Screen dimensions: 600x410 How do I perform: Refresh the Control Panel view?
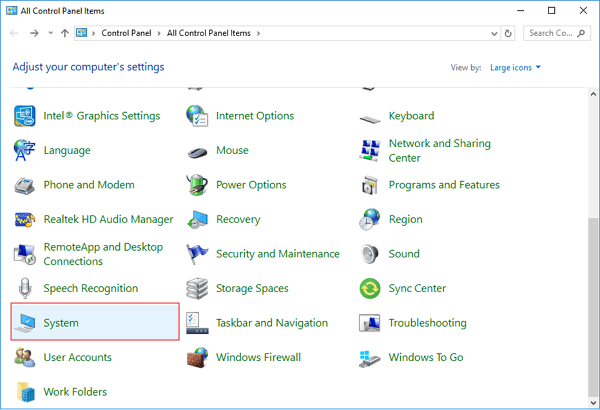508,34
